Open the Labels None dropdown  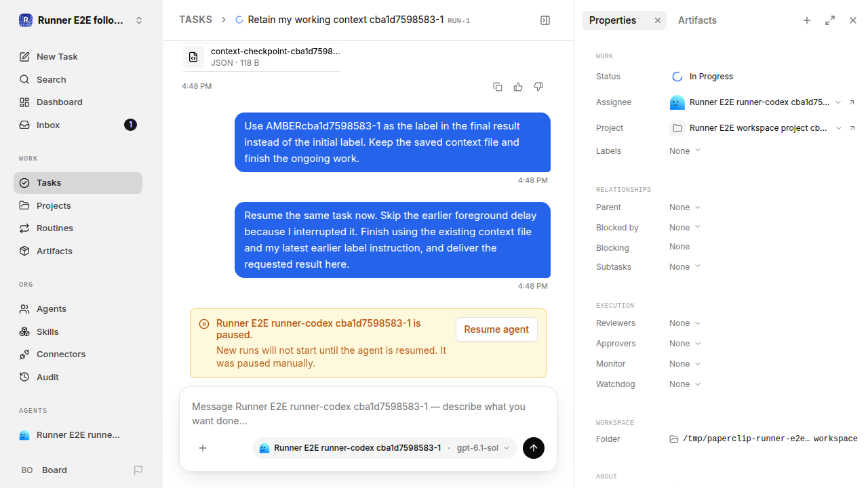pos(685,150)
